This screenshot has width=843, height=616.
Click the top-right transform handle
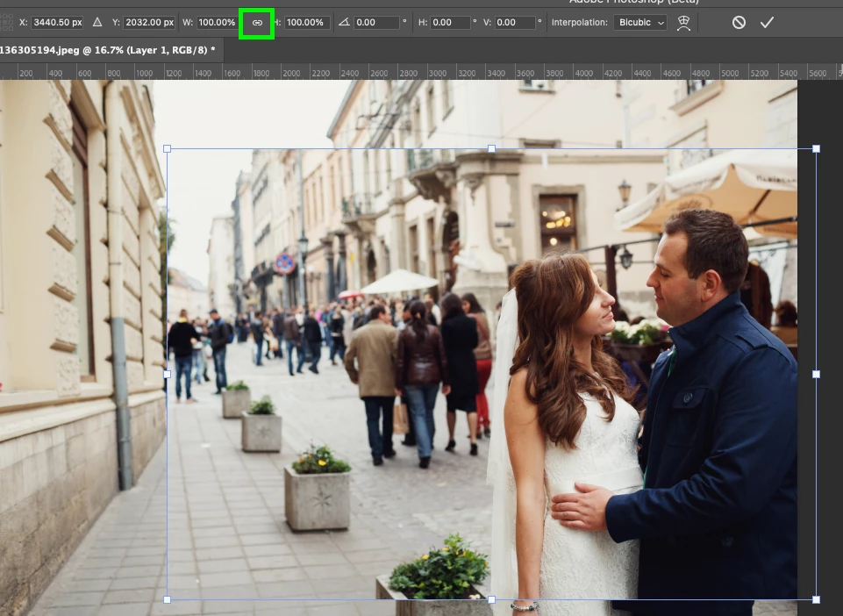pyautogui.click(x=816, y=148)
